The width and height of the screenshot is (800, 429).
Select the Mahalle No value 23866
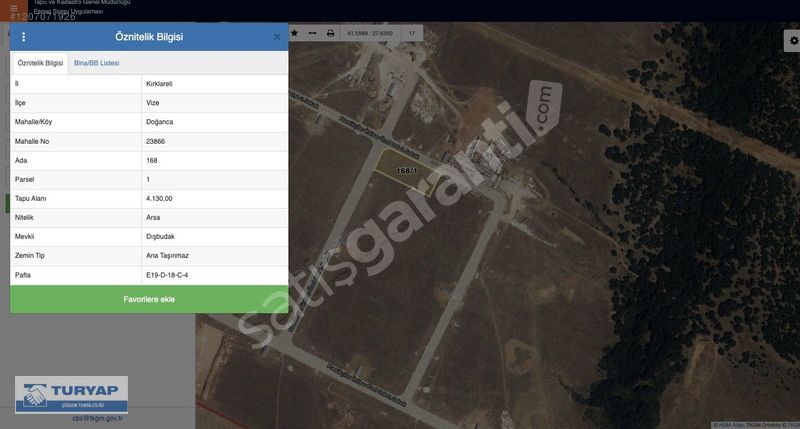pos(156,141)
